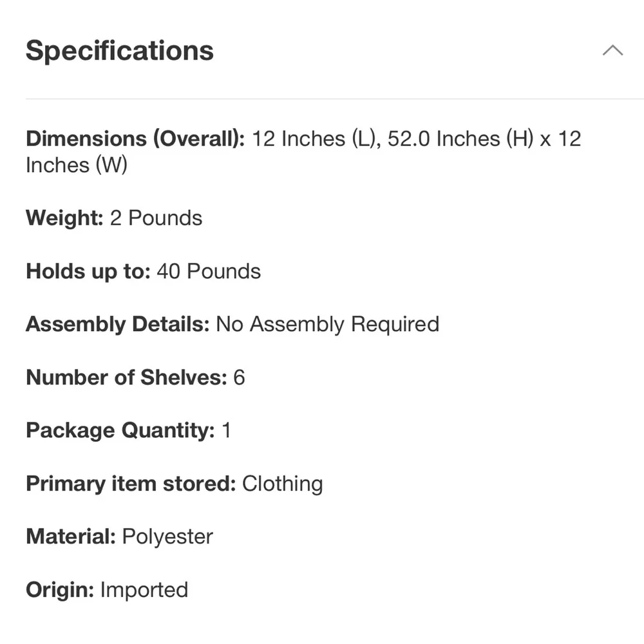Click the 2 Pounds weight value
The image size is (644, 644).
(x=156, y=218)
